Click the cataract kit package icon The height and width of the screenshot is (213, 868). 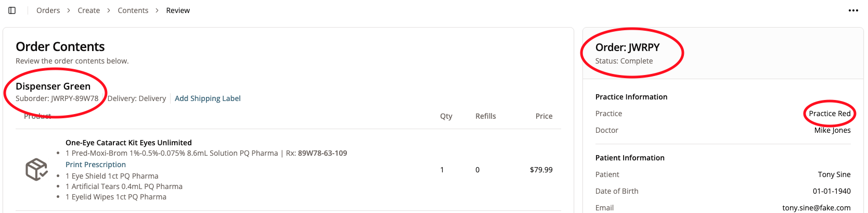36,170
